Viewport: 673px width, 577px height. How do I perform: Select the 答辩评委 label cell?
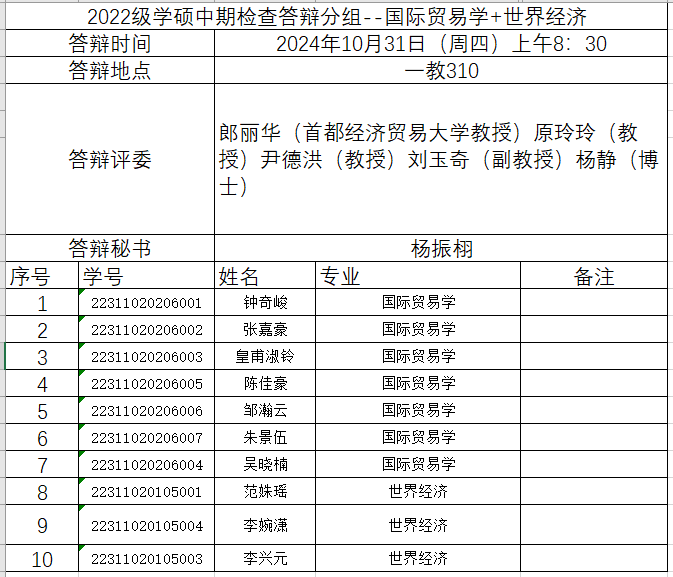pyautogui.click(x=110, y=160)
